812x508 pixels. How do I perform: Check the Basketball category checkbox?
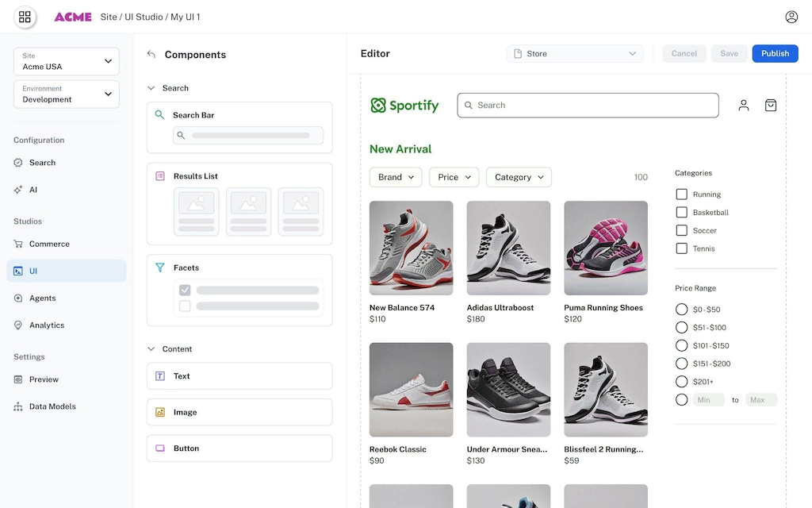click(x=681, y=213)
